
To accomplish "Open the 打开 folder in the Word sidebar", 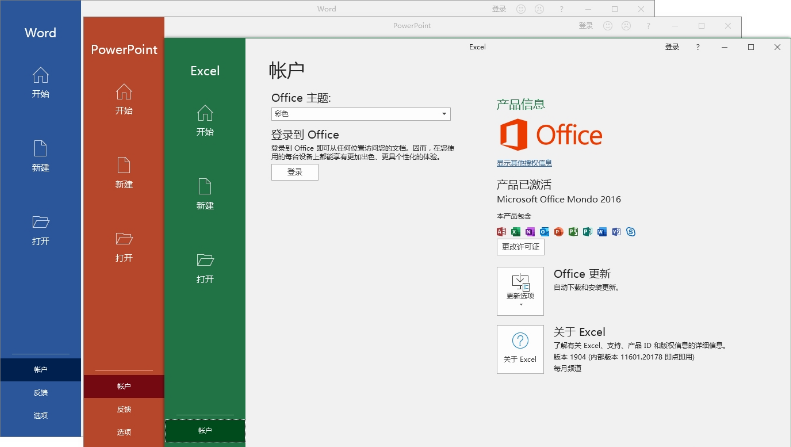I will (x=40, y=230).
